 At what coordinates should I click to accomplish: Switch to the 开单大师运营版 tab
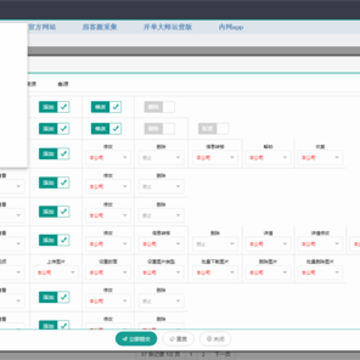[x=168, y=27]
